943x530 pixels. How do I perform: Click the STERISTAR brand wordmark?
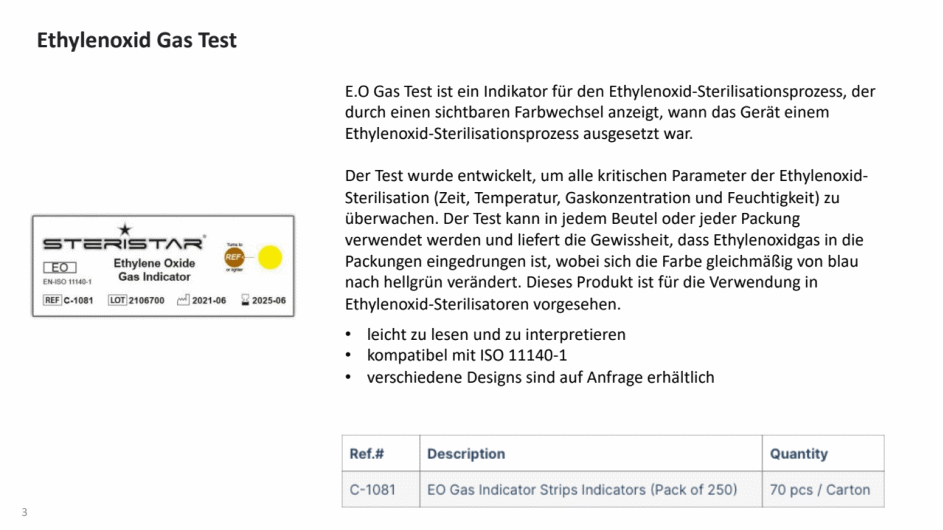pyautogui.click(x=123, y=244)
